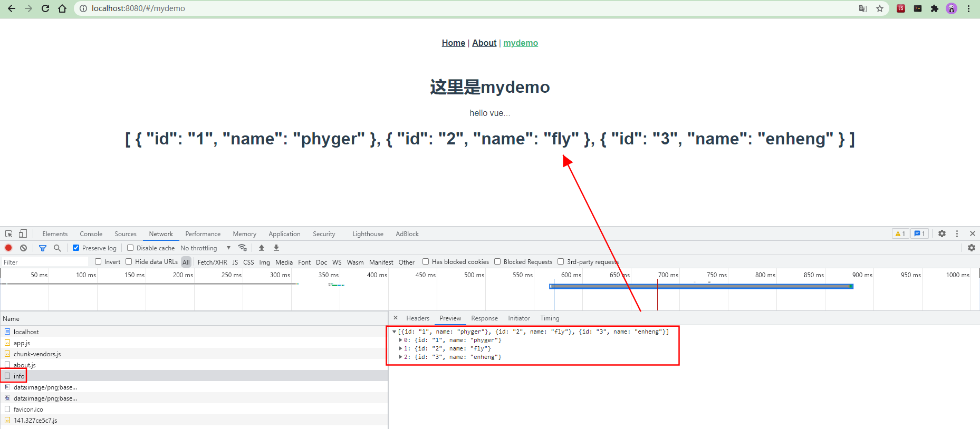Click the import HAR upload arrow

pos(262,248)
